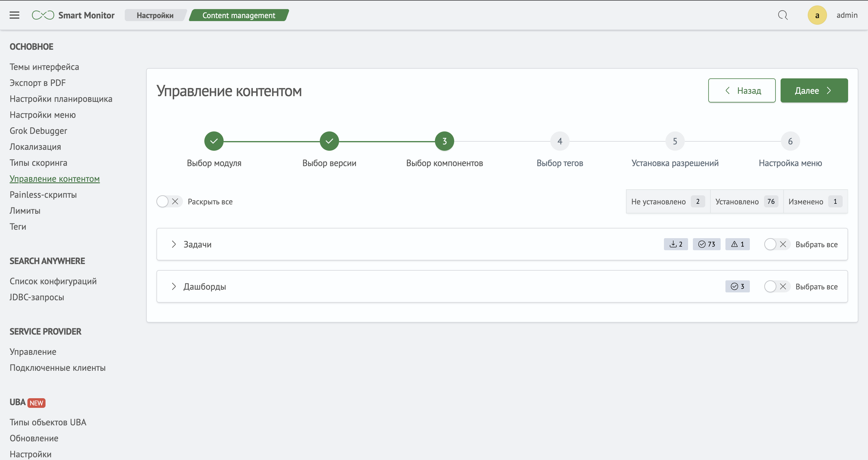Click the installed badge 73 in Задачи row
The height and width of the screenshot is (460, 868).
coord(706,244)
